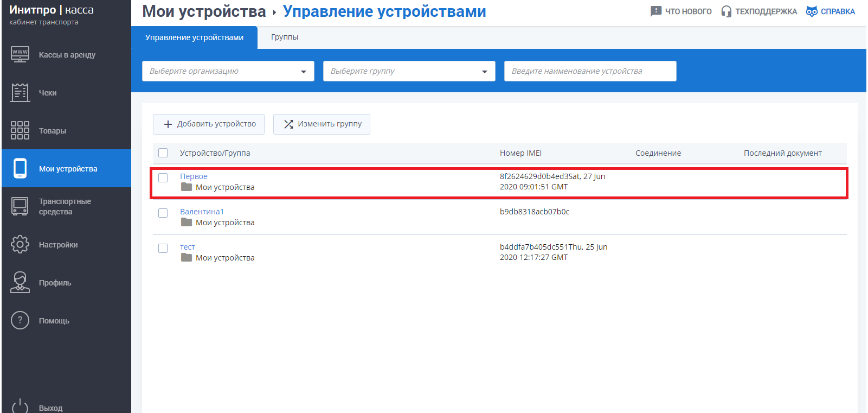Screen dimensions: 868x413
Task: Click the Изменить группу button
Action: (322, 124)
